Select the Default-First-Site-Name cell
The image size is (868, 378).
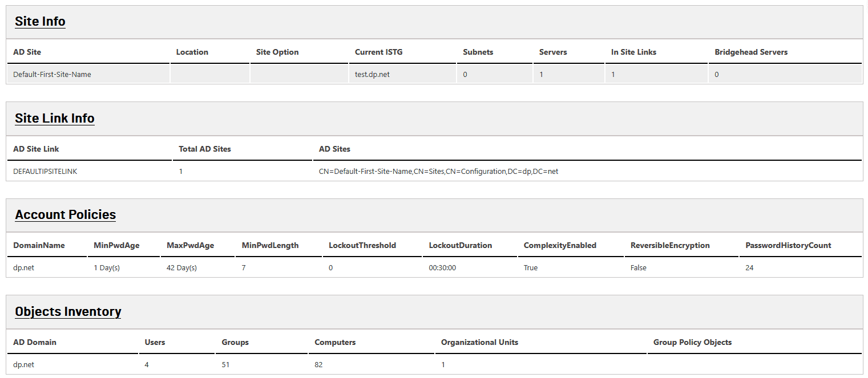(52, 74)
